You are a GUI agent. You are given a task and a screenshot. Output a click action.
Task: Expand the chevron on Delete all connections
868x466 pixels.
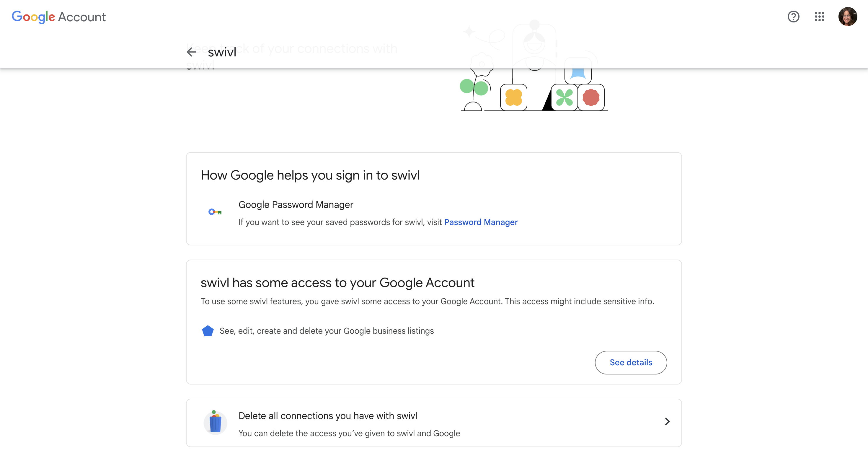click(x=667, y=421)
